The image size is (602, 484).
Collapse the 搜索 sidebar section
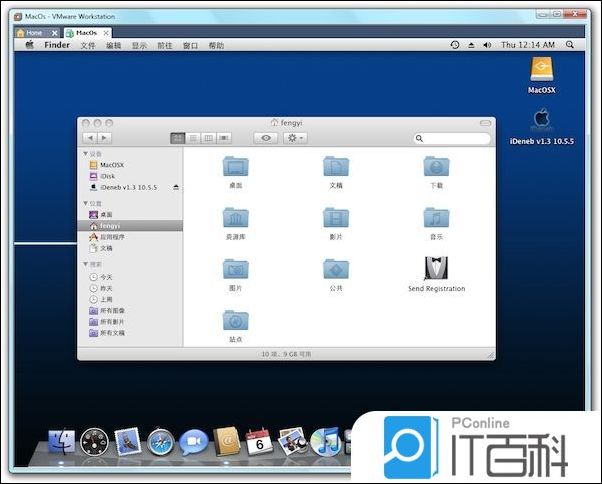click(x=85, y=264)
